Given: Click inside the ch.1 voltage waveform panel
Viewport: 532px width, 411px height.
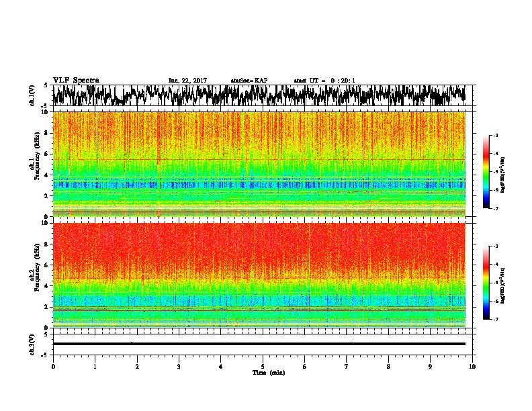Looking at the screenshot, I should (x=262, y=95).
